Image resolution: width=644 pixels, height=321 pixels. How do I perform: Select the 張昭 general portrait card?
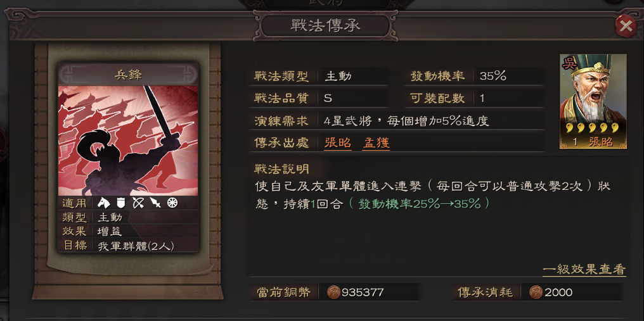(593, 101)
